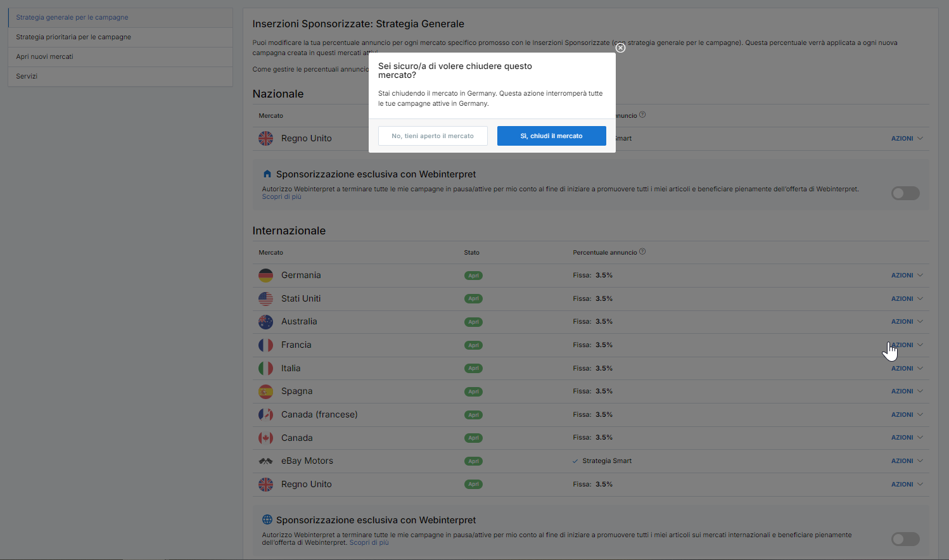The width and height of the screenshot is (949, 560).
Task: Click the "Apri" status badge for Stati Uniti
Action: [x=473, y=298]
